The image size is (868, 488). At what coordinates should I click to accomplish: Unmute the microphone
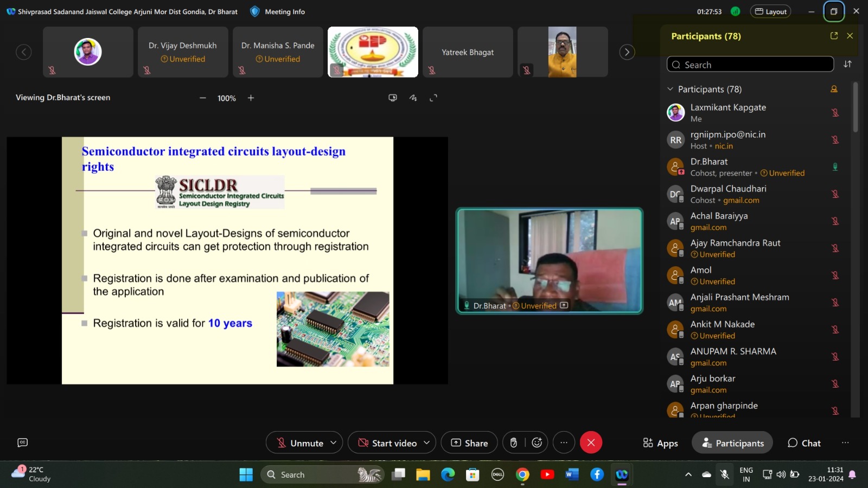(299, 443)
